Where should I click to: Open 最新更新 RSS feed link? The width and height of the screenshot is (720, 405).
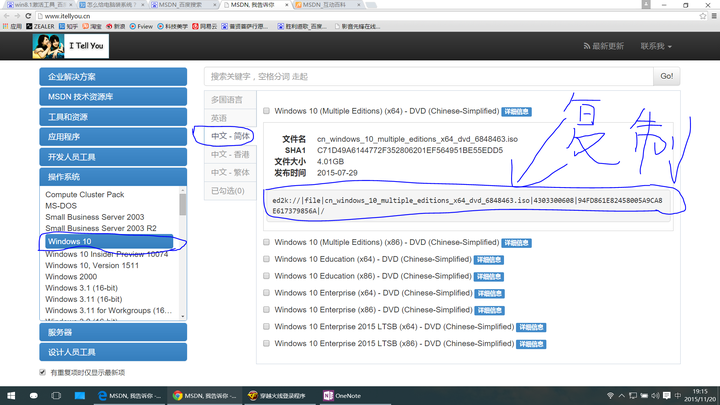coord(603,46)
